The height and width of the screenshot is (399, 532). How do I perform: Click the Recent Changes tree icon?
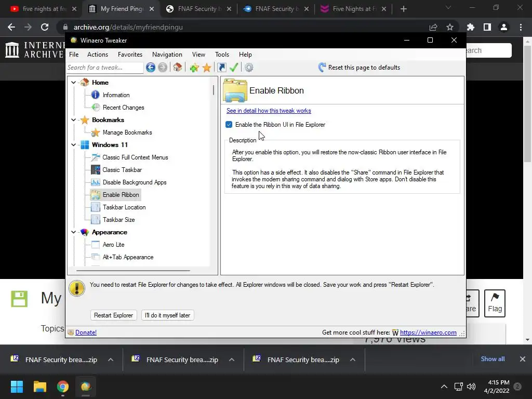96,107
